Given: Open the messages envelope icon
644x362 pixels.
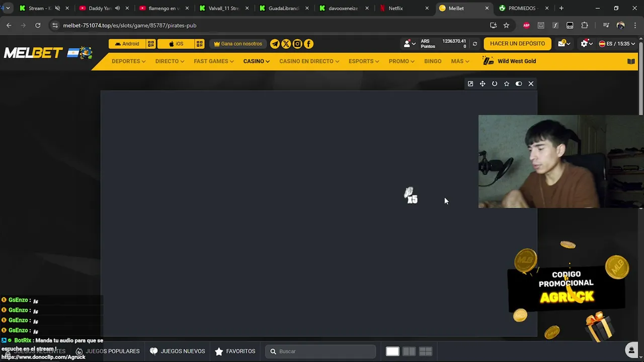Looking at the screenshot, I should pyautogui.click(x=563, y=44).
